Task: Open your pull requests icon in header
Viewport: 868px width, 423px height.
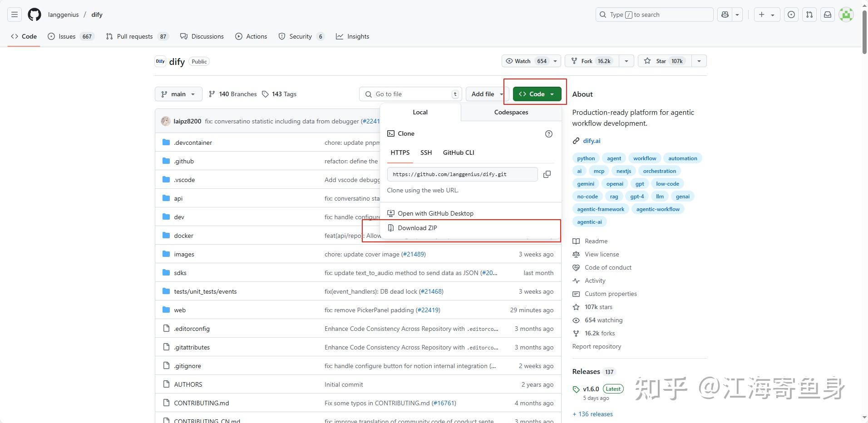Action: pos(809,15)
